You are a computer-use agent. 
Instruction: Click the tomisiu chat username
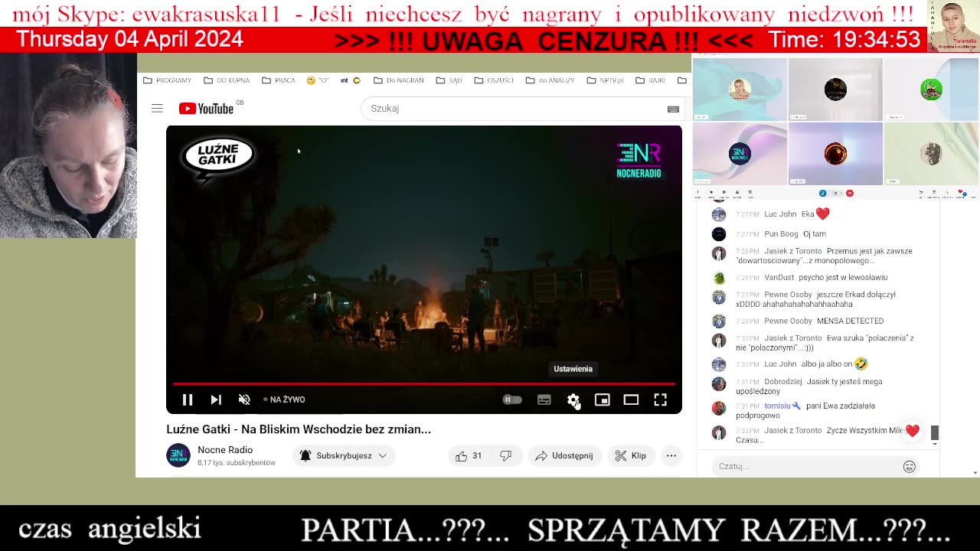point(777,406)
